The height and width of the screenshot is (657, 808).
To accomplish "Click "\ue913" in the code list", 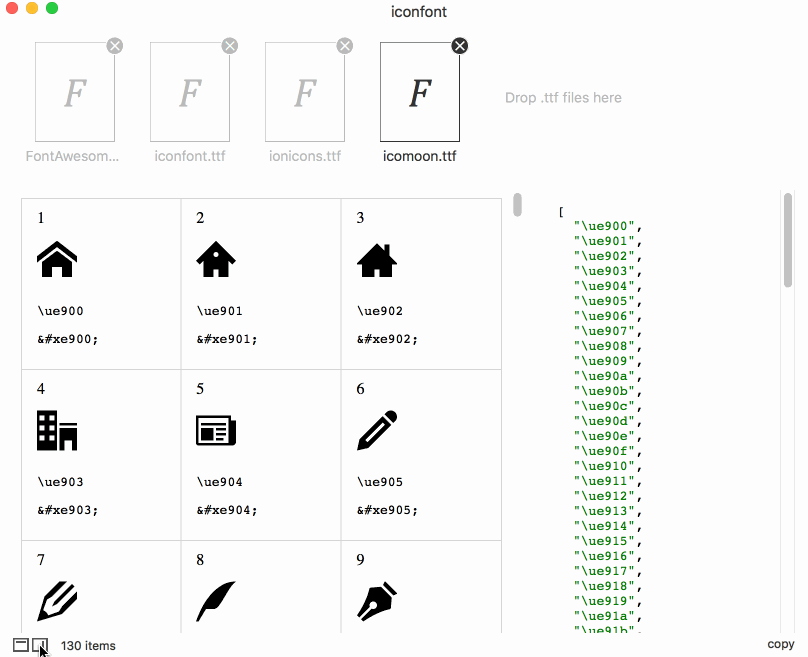I will 604,511.
